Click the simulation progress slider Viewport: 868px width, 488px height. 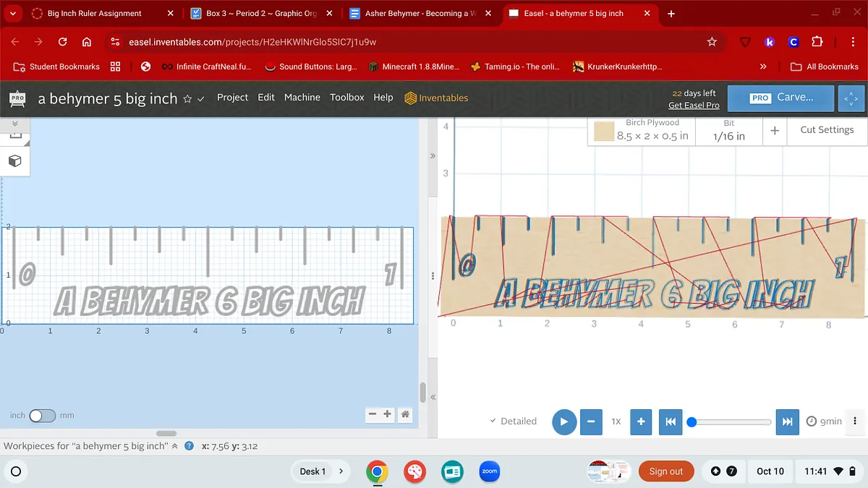point(731,421)
